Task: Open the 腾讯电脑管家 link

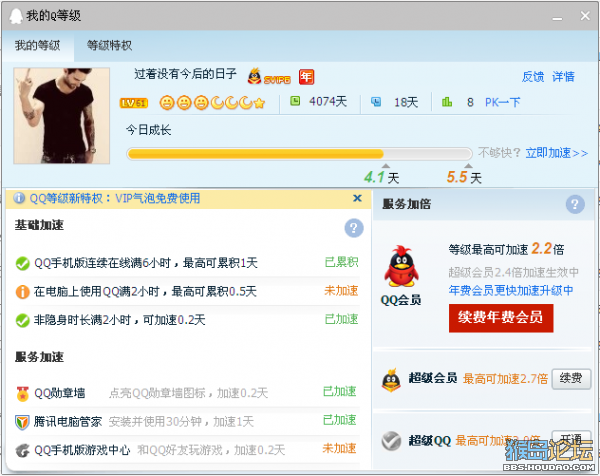Action: coord(68,422)
